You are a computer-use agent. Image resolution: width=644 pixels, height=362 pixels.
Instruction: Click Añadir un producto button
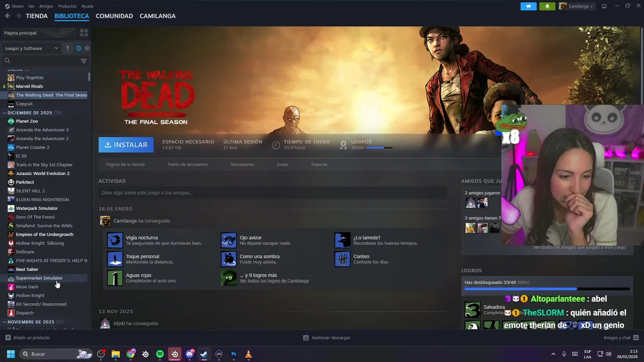[x=28, y=338]
